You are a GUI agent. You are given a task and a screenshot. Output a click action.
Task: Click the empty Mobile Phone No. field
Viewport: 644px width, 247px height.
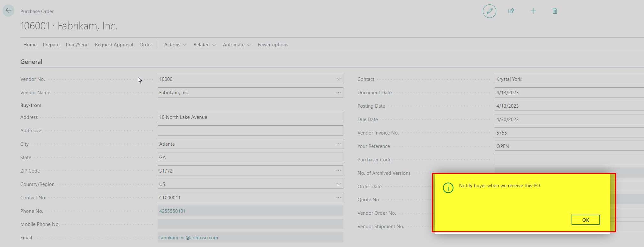[250, 224]
